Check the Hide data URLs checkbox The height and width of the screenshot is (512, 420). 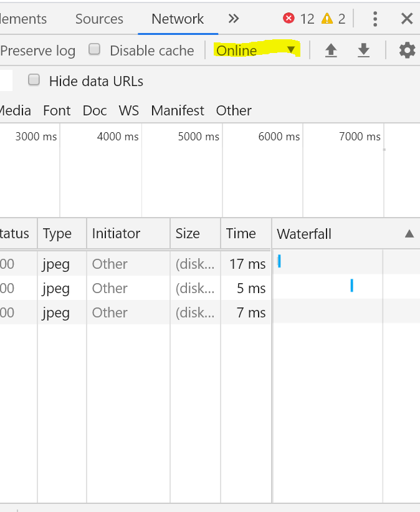[x=34, y=80]
